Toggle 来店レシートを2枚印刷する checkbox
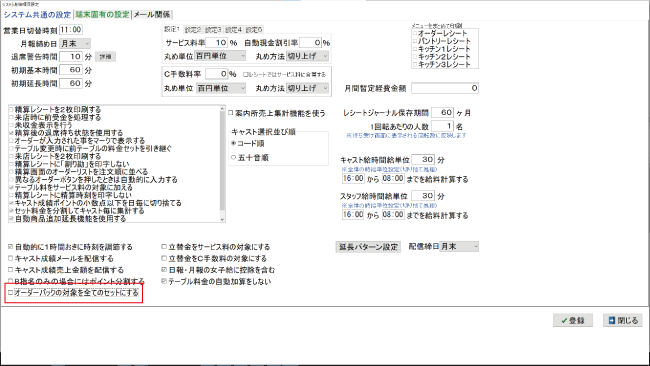 point(11,156)
